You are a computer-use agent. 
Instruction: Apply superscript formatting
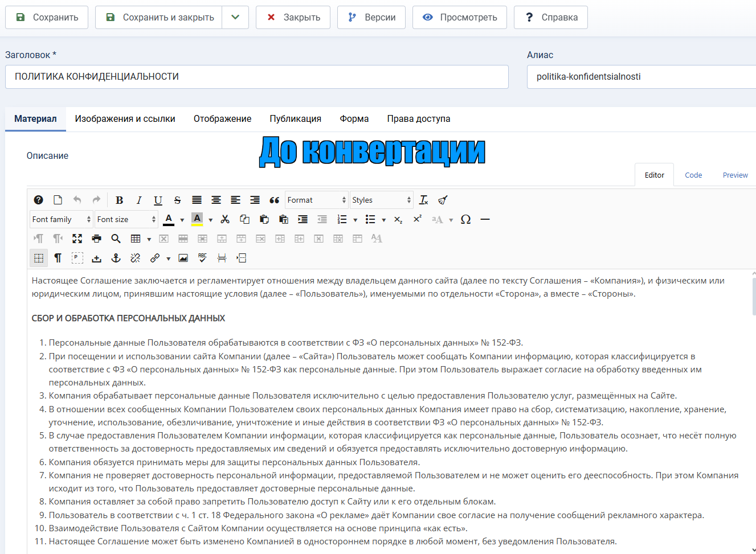tap(418, 219)
